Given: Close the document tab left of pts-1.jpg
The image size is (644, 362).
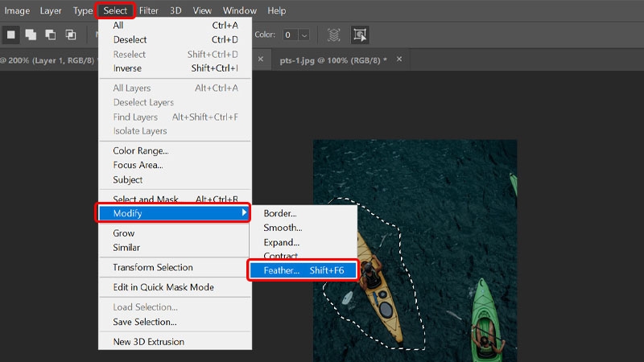Looking at the screenshot, I should pos(260,60).
